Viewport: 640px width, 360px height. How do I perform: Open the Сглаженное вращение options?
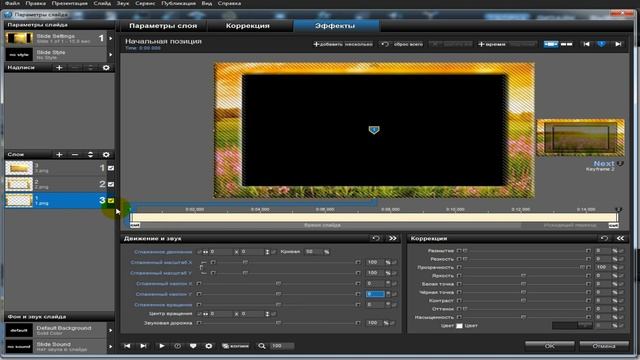click(x=163, y=305)
